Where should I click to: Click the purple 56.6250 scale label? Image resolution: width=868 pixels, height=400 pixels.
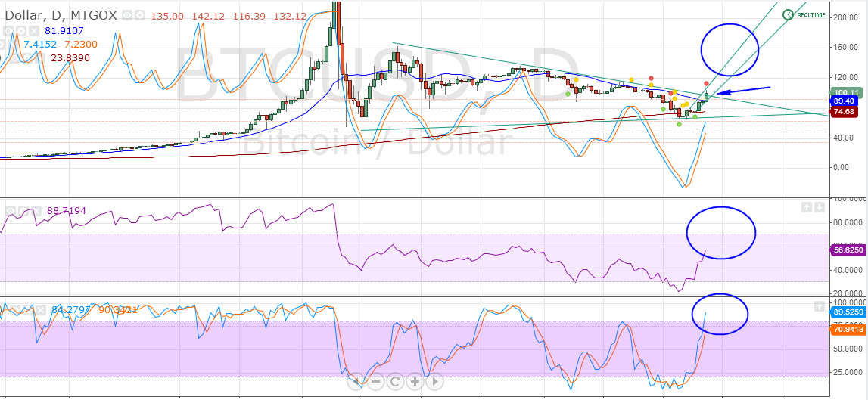(848, 250)
